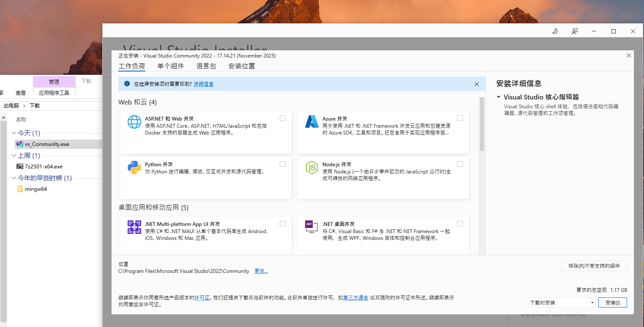The height and width of the screenshot is (327, 644).
Task: Click the Python 开发 workload title
Action: 159,165
